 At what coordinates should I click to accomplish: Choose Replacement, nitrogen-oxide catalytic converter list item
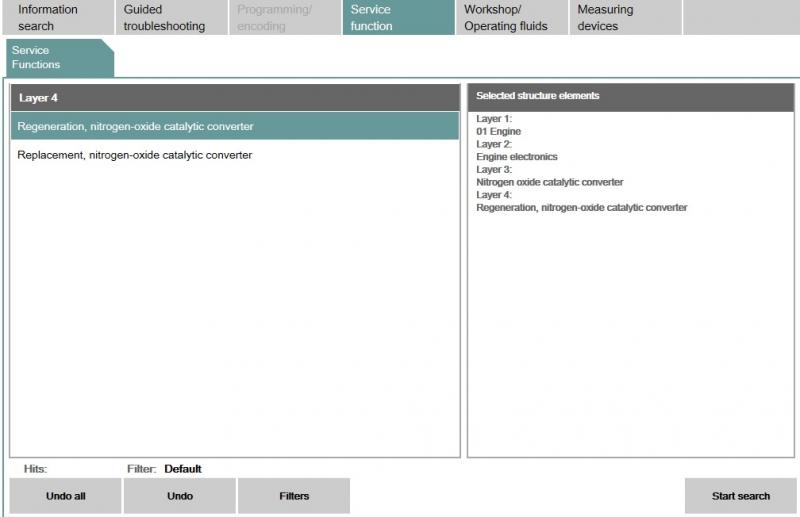[135, 155]
